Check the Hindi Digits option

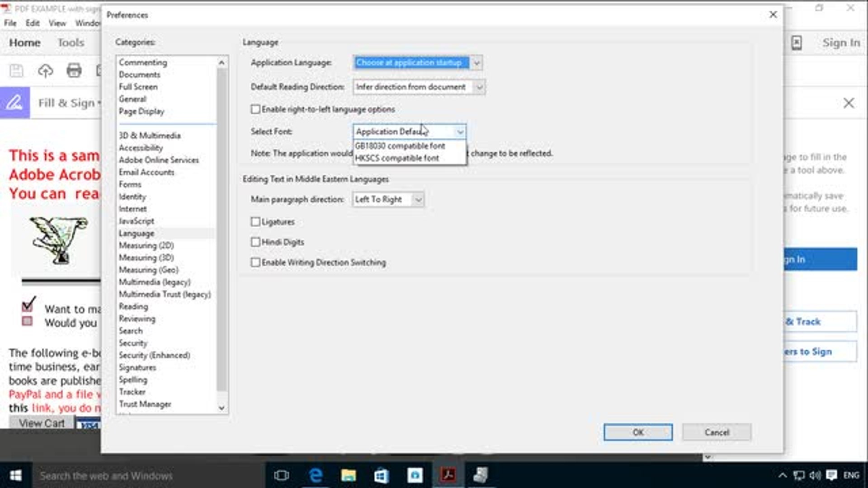point(255,242)
